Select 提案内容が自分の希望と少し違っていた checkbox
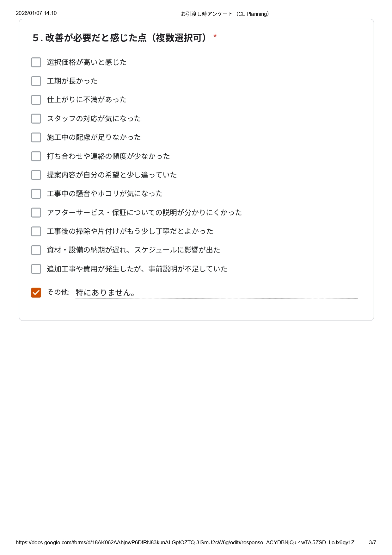This screenshot has height=555, width=392. [36, 175]
